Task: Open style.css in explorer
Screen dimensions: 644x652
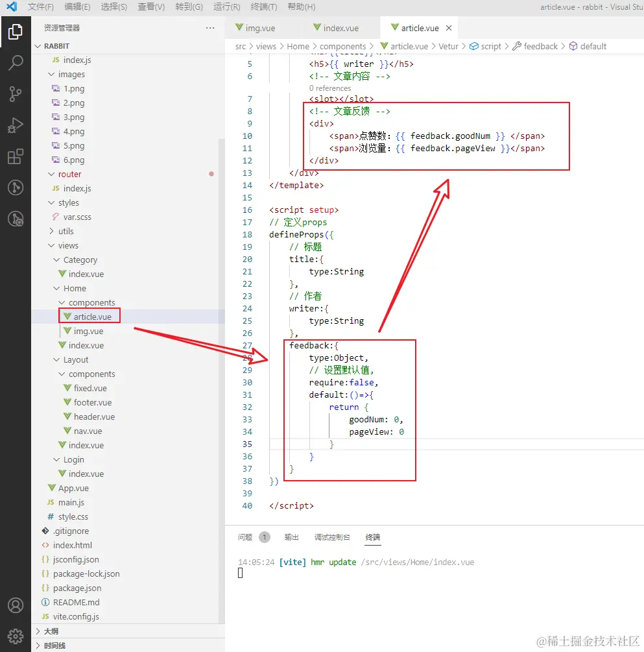Action: [x=73, y=516]
